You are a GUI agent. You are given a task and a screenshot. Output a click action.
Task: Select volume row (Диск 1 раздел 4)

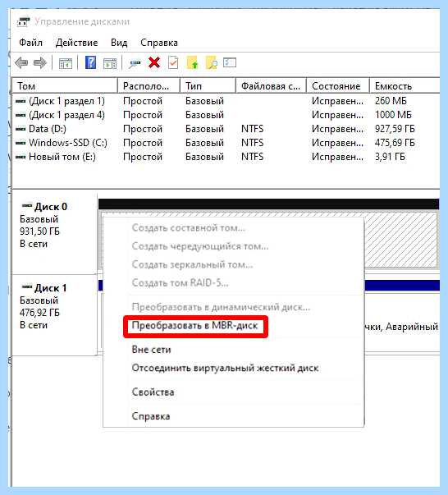(x=226, y=115)
